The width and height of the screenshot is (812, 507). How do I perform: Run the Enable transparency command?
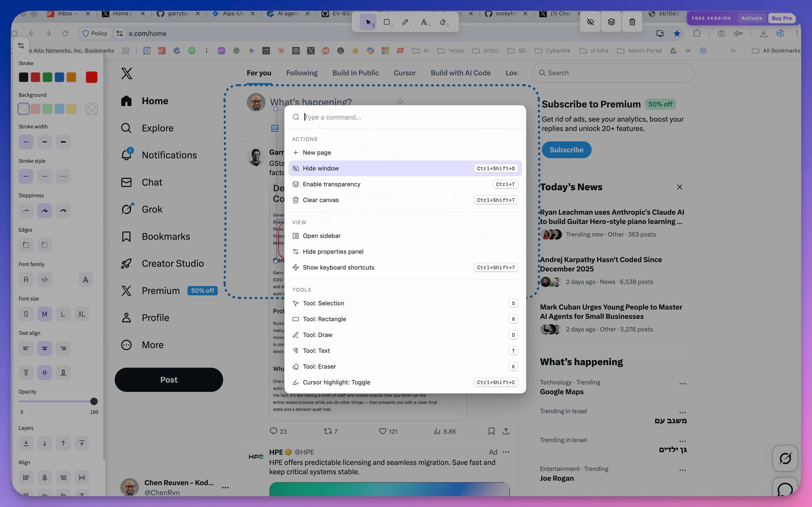pos(405,184)
